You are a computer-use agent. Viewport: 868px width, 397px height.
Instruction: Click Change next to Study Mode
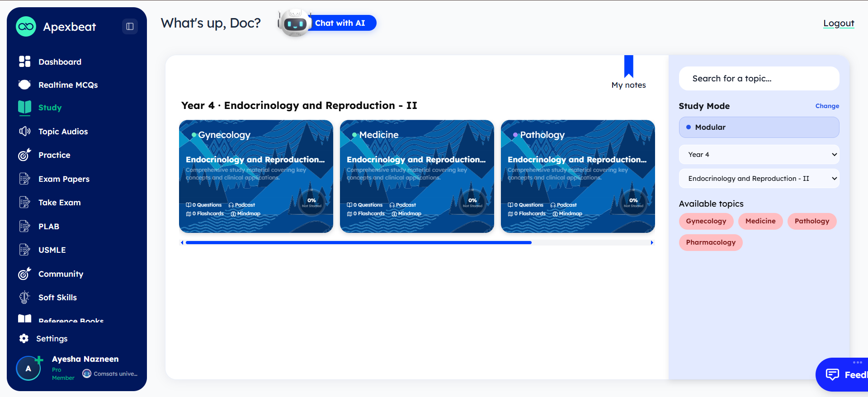[x=827, y=106]
